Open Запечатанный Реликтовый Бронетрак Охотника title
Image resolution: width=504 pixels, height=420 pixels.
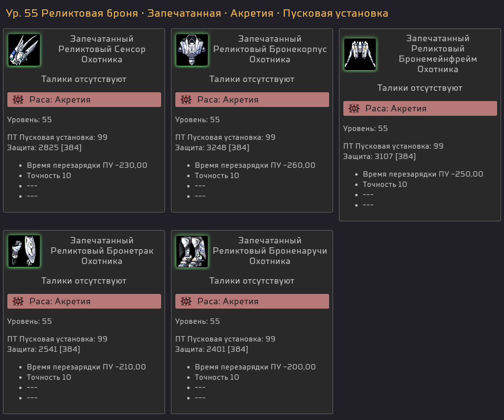click(x=102, y=251)
